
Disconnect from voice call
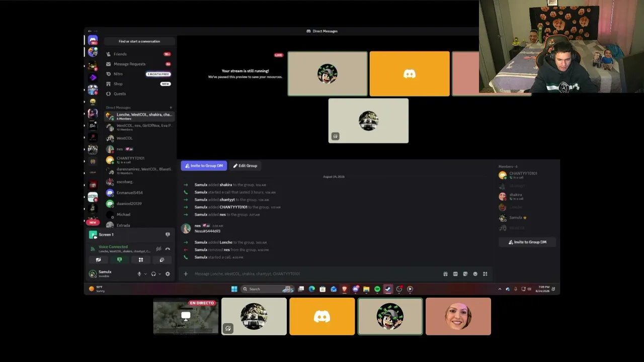pos(168,248)
